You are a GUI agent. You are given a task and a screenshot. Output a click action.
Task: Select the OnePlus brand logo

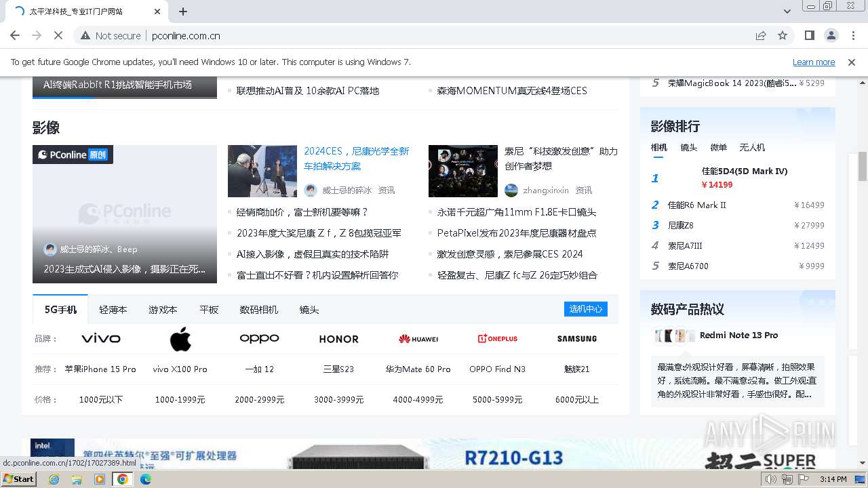point(498,338)
